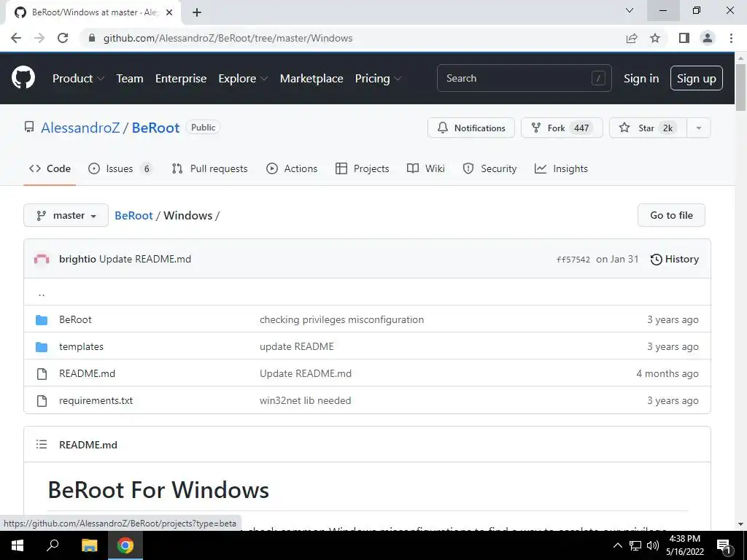Open a new browser tab with plus icon

[x=197, y=12]
